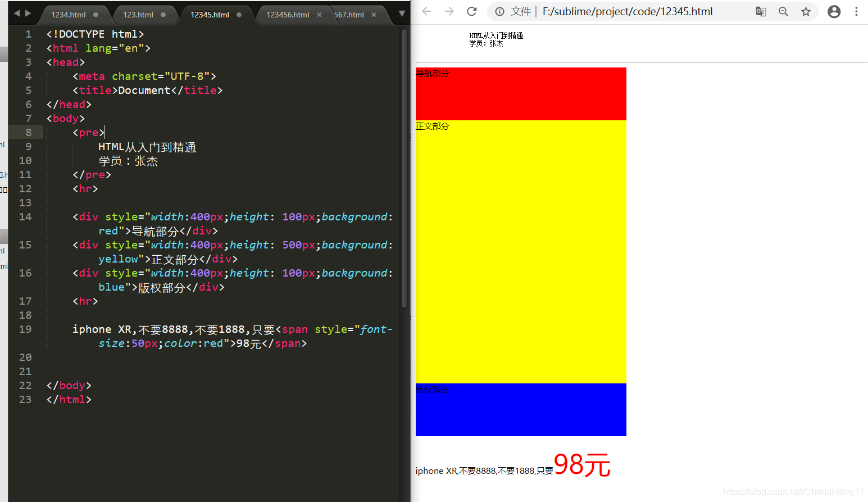Click the blue 版权部分 block in browser
Screen dimensions: 868x502
click(x=521, y=410)
